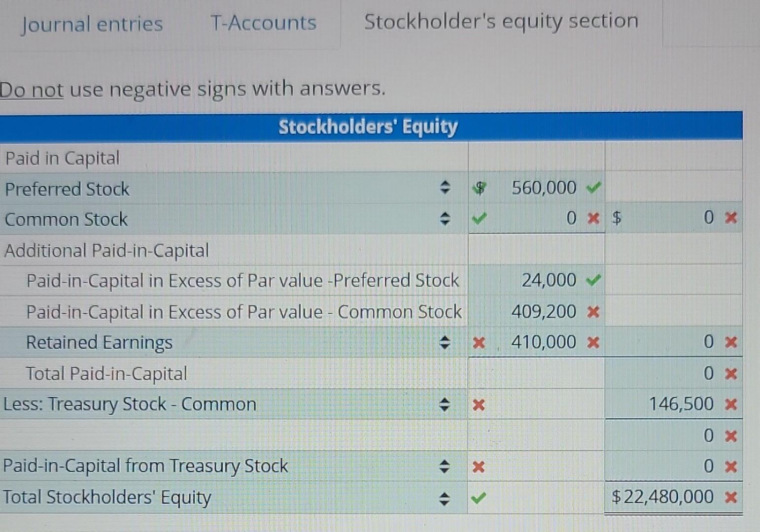Click the red X on Paid-in-Capital from Treasury Stock row
The width and height of the screenshot is (760, 532).
coord(477,466)
